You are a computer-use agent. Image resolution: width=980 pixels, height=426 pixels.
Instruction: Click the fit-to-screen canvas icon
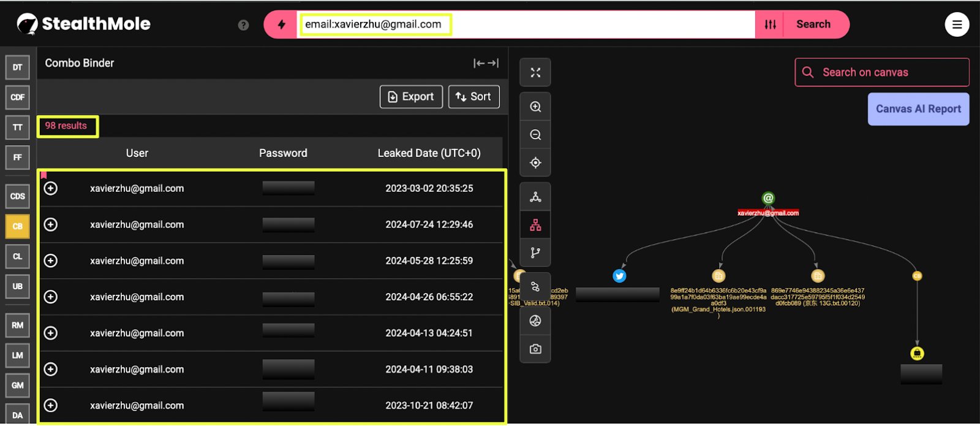(x=535, y=73)
